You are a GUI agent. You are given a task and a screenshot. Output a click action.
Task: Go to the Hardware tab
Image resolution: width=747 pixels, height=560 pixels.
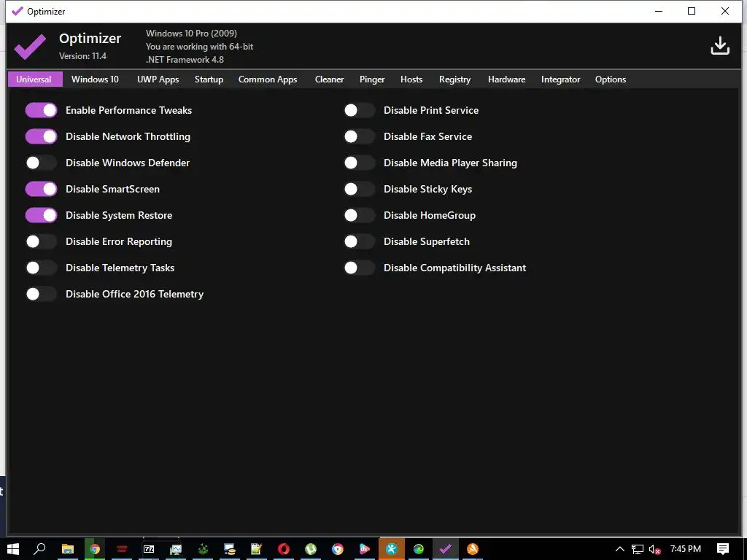506,79
